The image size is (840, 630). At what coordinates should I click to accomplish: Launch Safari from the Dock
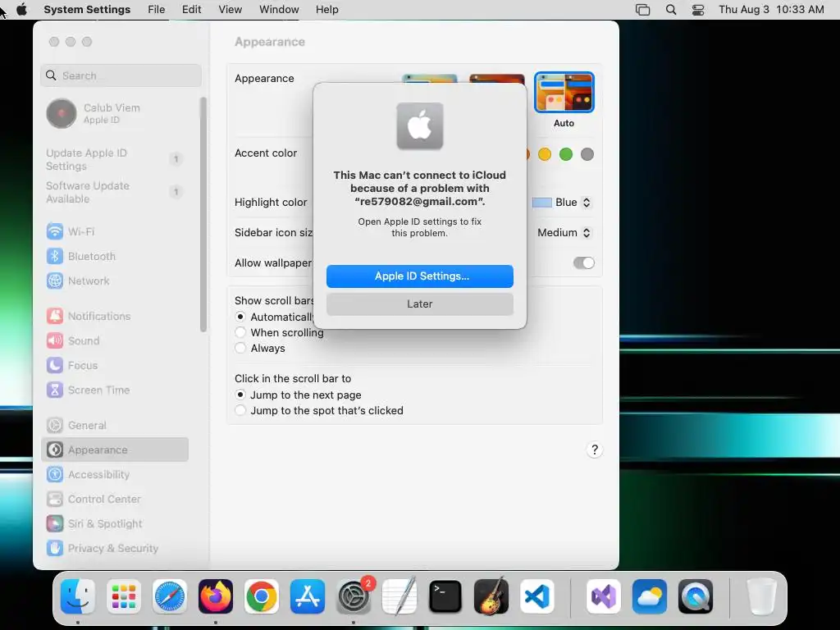pyautogui.click(x=170, y=596)
